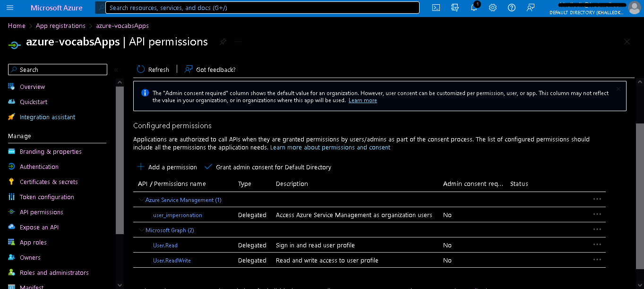This screenshot has width=644, height=289.
Task: Open Cloud Shell from top bar
Action: tap(436, 8)
